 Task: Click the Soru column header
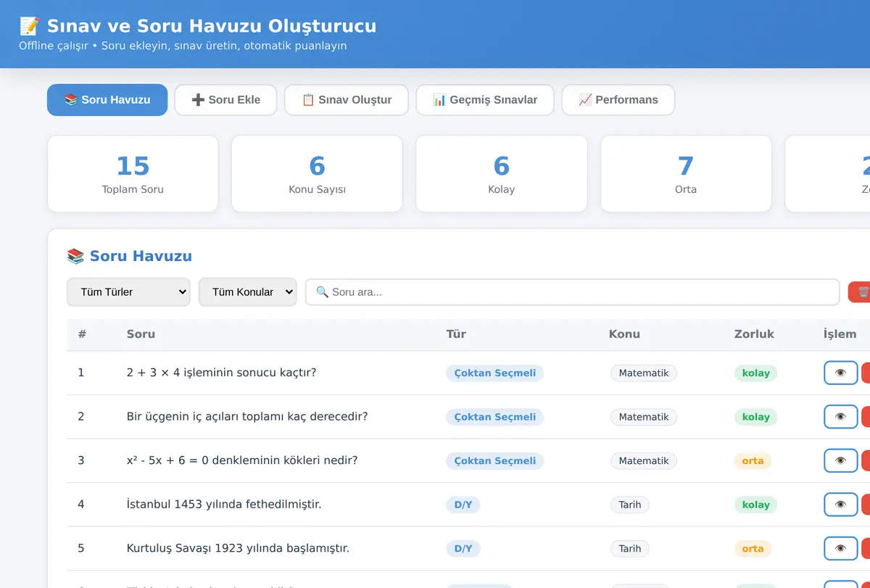[141, 334]
